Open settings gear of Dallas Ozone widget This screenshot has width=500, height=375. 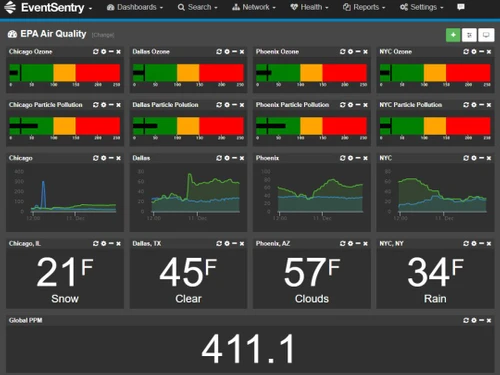click(227, 52)
